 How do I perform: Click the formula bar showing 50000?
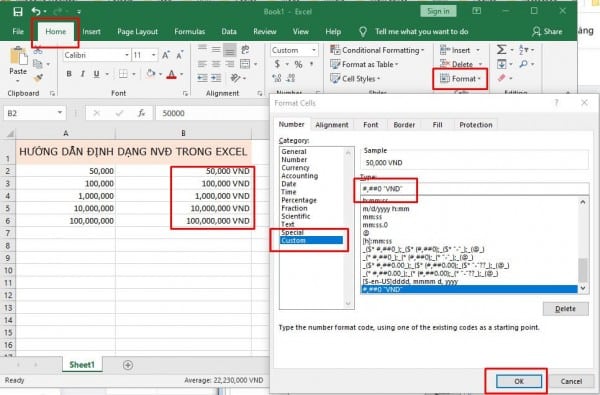[212, 113]
